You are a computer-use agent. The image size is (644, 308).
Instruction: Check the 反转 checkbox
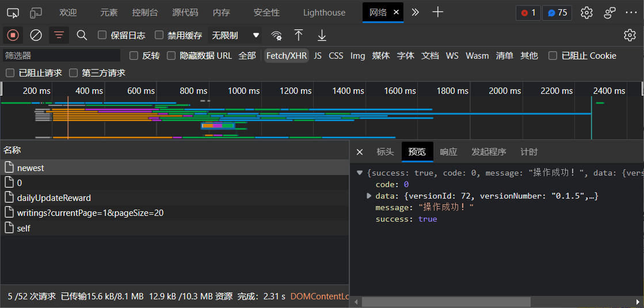[134, 55]
